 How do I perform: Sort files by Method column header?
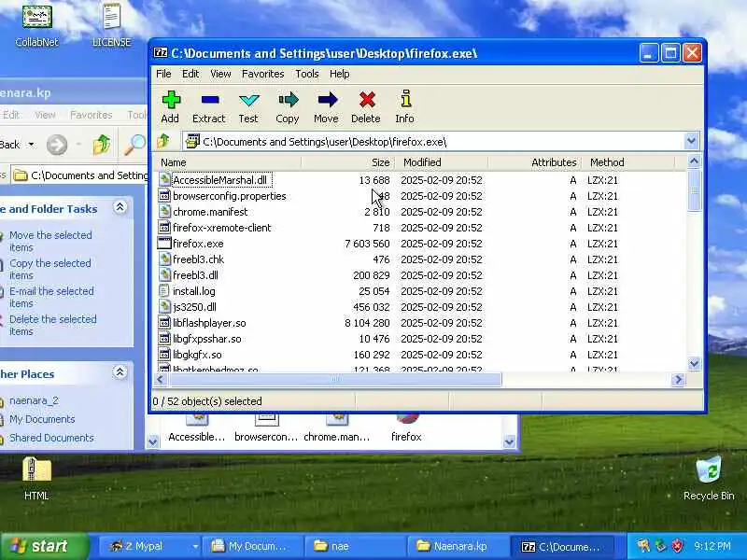(627, 162)
